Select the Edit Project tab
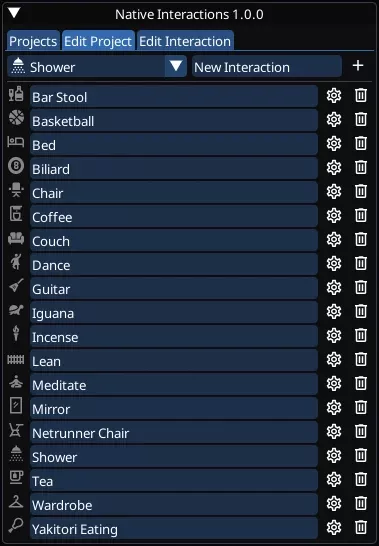 (98, 40)
